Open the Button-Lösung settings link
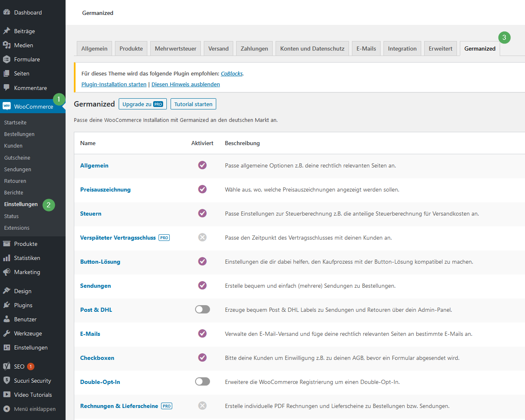The image size is (525, 420). click(x=100, y=262)
